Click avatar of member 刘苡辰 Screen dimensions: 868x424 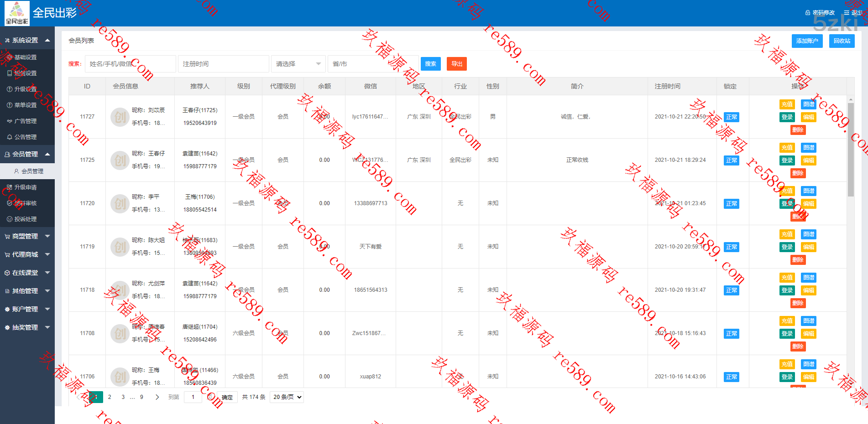click(120, 117)
